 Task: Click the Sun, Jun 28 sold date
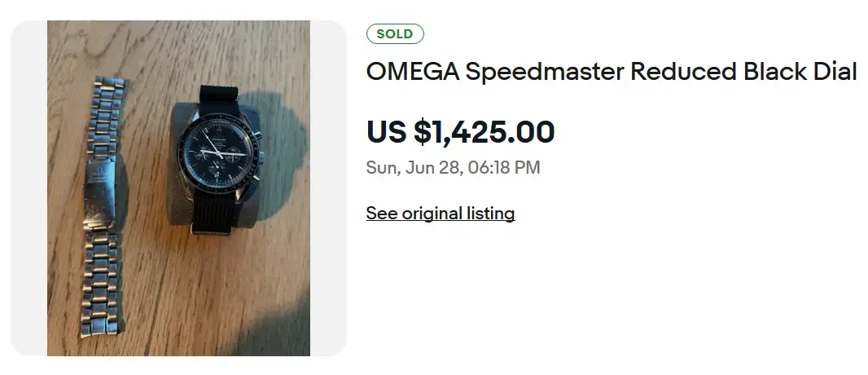(x=414, y=167)
